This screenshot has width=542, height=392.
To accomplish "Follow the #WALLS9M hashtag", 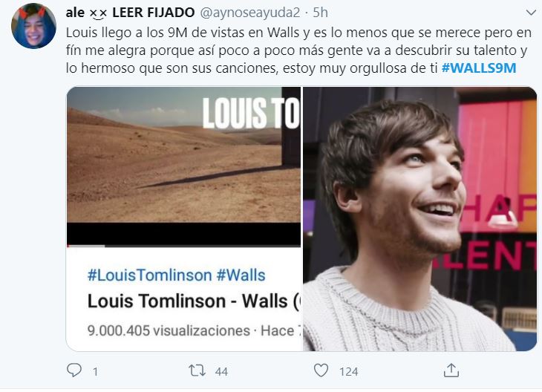I will coord(479,68).
